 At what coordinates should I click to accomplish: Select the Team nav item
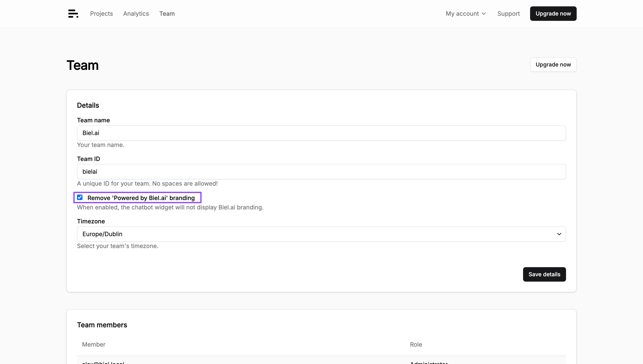point(167,14)
